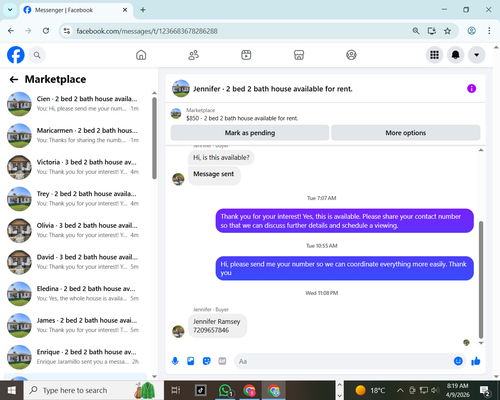Open Olivia 3 bed conversation
Screen dimensions: 500x400
pyautogui.click(x=77, y=230)
